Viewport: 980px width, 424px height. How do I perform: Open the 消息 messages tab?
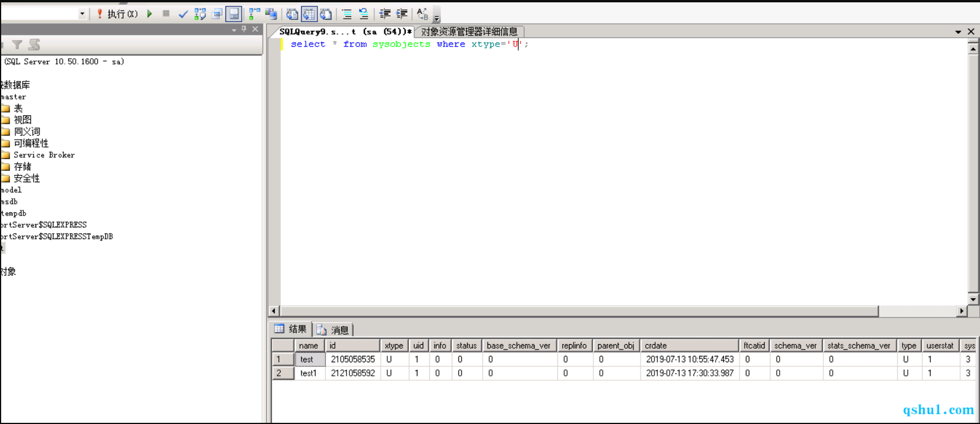(333, 330)
